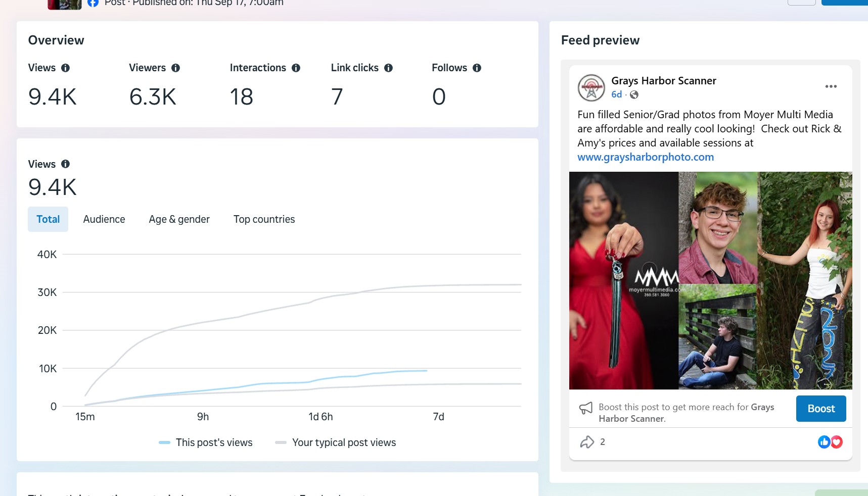Click the 6.3K viewers value
Image resolution: width=868 pixels, height=496 pixels.
coord(153,96)
